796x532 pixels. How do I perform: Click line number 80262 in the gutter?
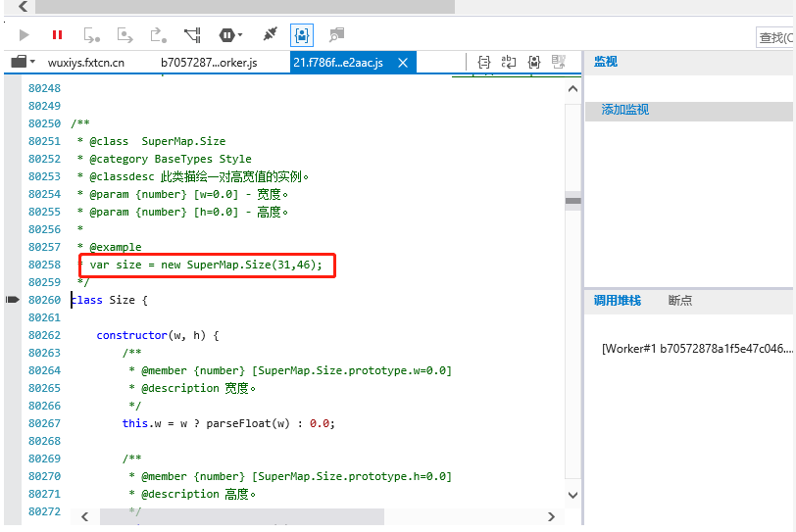(44, 335)
